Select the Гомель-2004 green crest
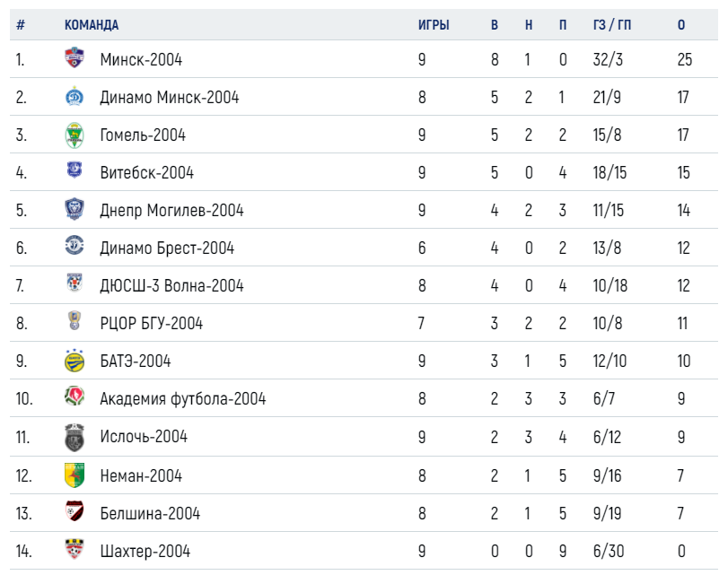Screen dimensions: 728x575 pos(75,135)
